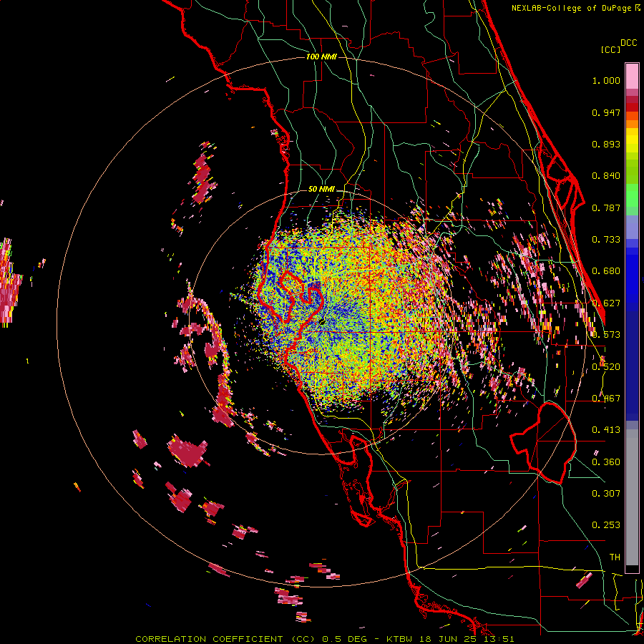Click the 0.413 legend value

click(x=606, y=430)
